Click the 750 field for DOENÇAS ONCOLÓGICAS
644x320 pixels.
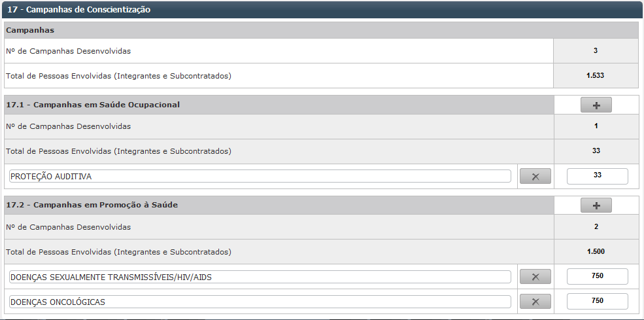tap(596, 301)
